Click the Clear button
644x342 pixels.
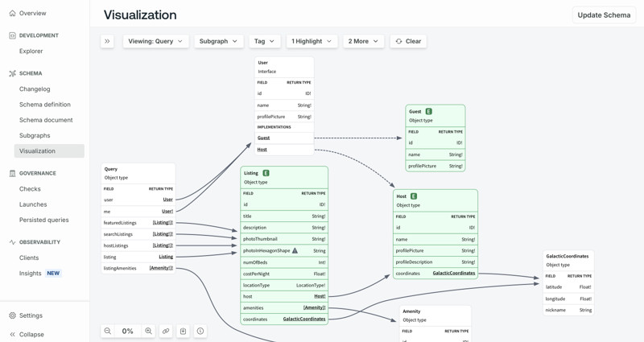click(408, 41)
